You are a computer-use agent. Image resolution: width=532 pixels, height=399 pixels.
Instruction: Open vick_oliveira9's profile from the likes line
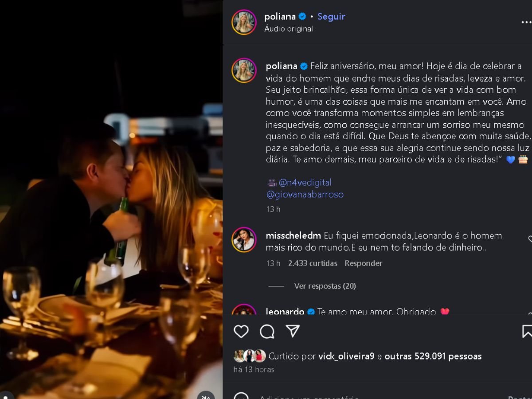346,356
